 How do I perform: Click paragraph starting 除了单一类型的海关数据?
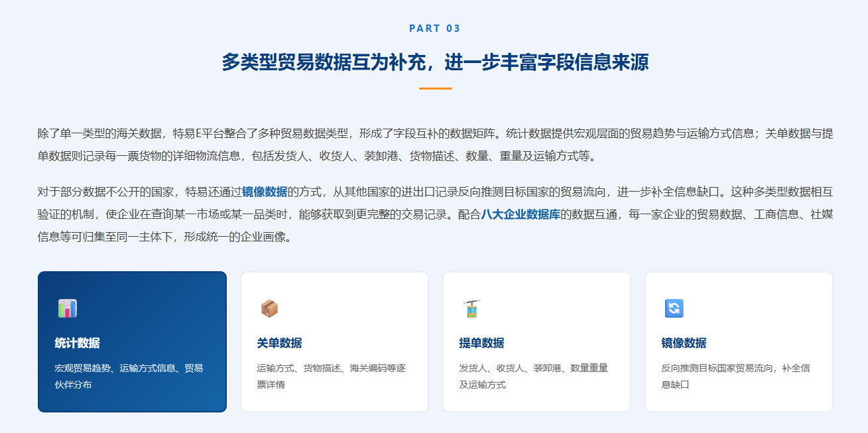point(435,145)
